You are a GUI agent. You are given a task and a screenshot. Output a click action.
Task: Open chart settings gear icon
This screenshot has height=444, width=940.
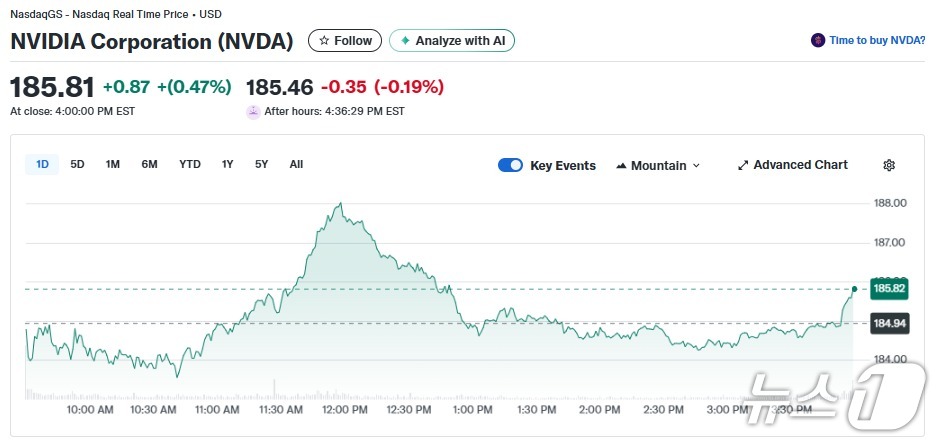coord(889,165)
